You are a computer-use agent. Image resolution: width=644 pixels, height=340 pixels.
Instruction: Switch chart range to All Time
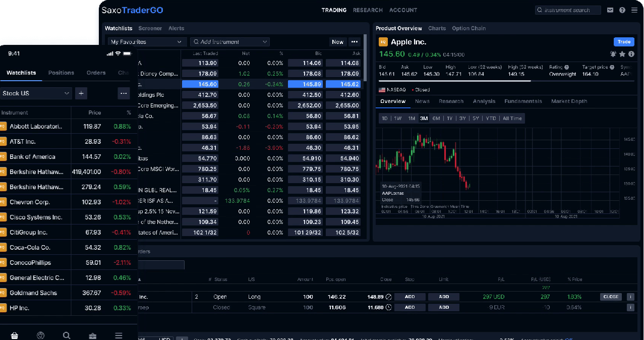pyautogui.click(x=512, y=119)
